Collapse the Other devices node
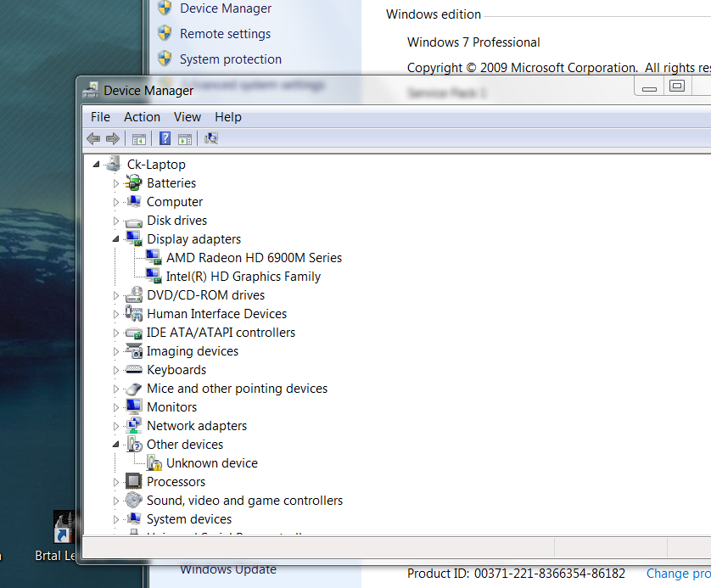Viewport: 711px width, 588px height. 115,445
